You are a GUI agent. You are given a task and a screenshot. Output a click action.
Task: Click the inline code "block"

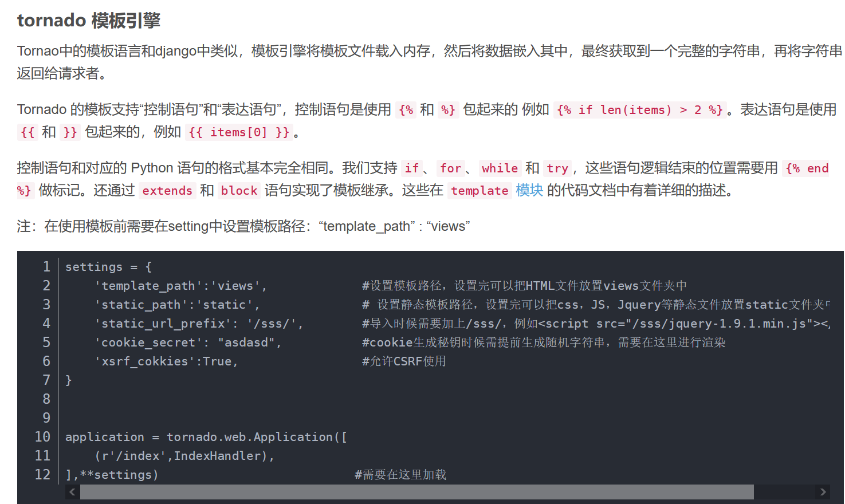click(x=239, y=191)
